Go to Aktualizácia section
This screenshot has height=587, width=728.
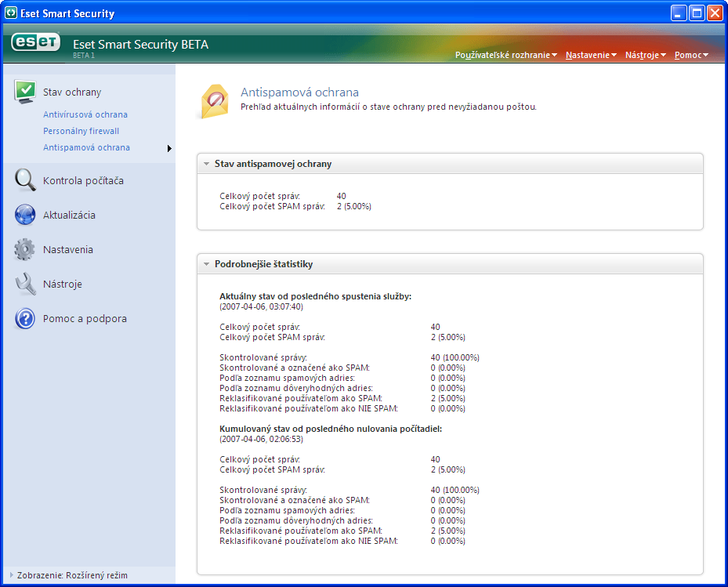pyautogui.click(x=69, y=215)
